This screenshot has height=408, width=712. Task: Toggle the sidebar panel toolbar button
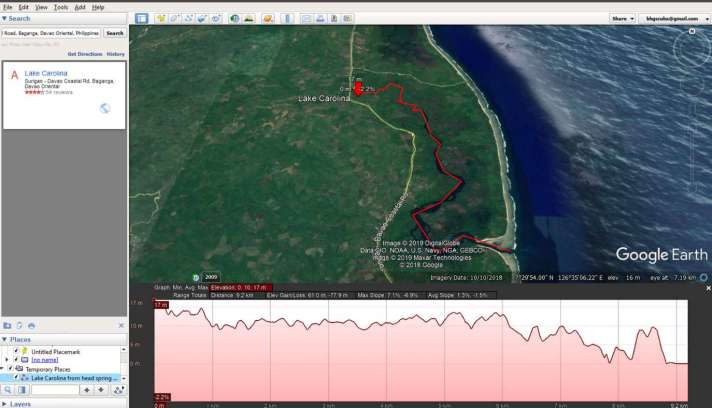(141, 18)
